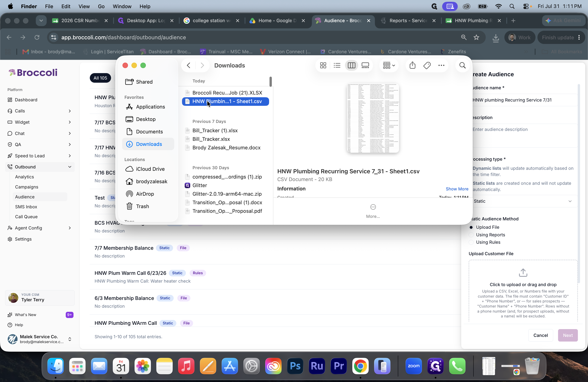The image size is (588, 382).
Task: Select Using Rules radio option
Action: 471,242
